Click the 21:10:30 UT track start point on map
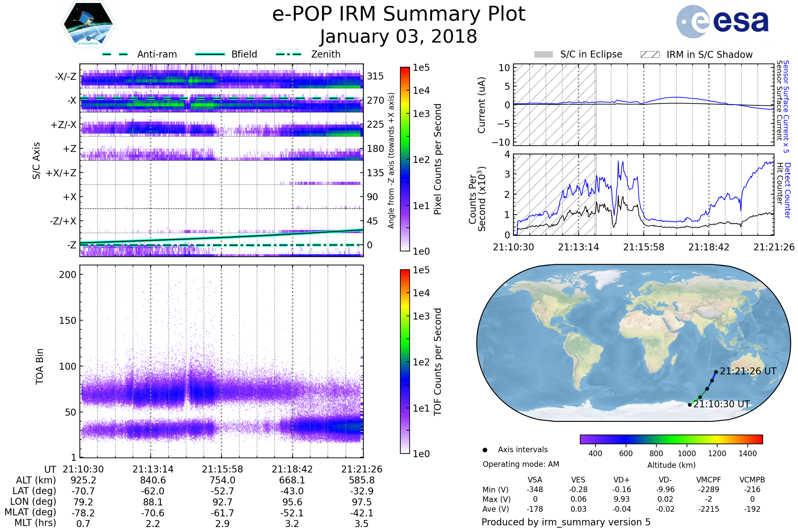The width and height of the screenshot is (798, 532). (689, 405)
